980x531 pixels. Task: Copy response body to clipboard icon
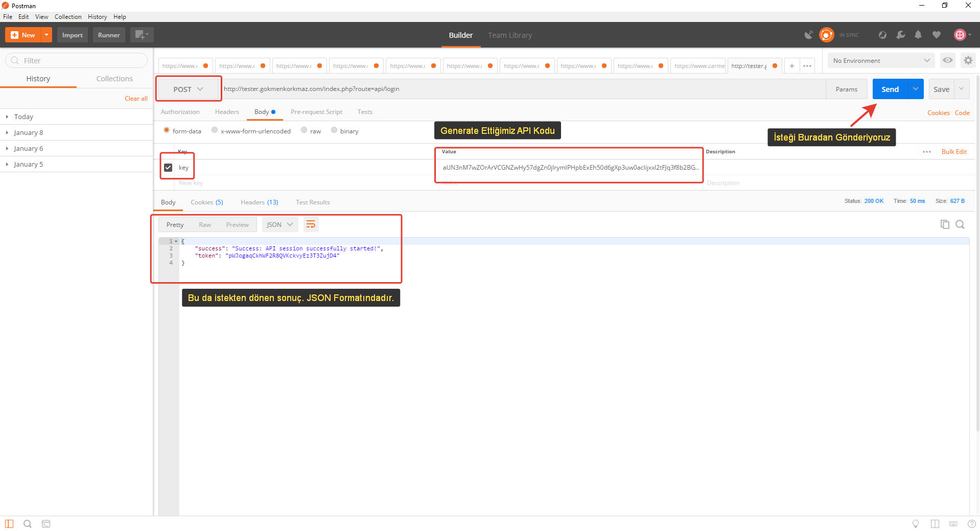click(x=945, y=224)
